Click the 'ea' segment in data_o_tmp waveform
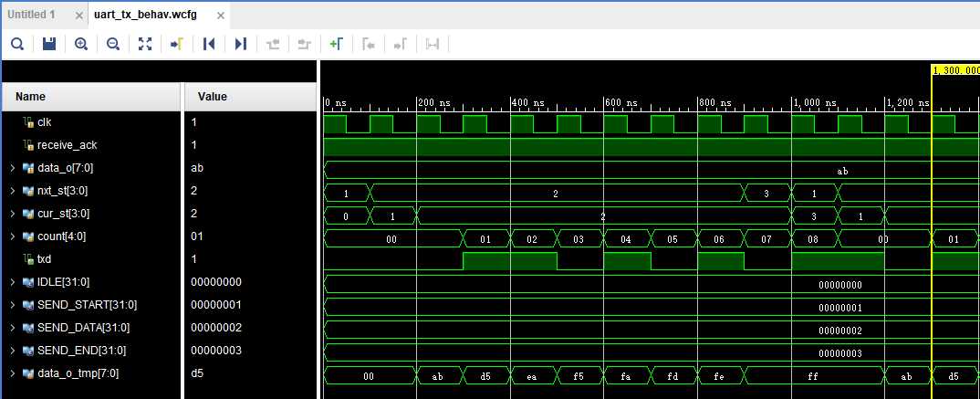Viewport: 980px width, 399px height. point(533,376)
